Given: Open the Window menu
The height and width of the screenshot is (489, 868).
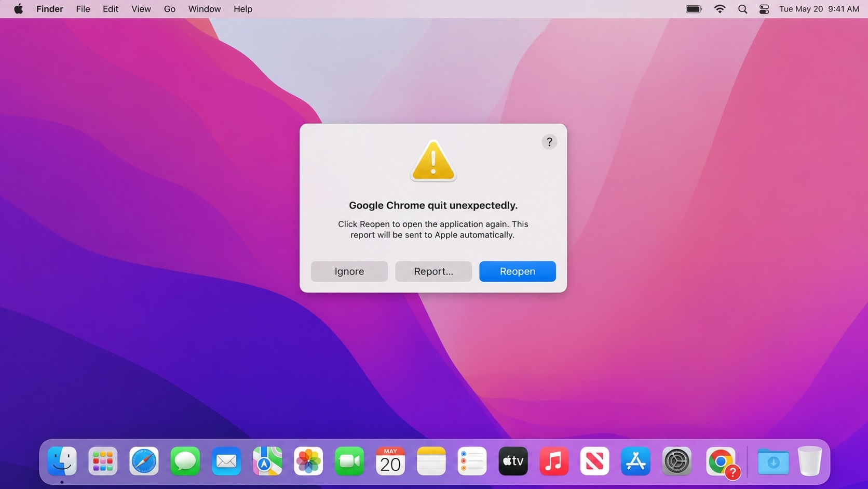Looking at the screenshot, I should (x=205, y=9).
